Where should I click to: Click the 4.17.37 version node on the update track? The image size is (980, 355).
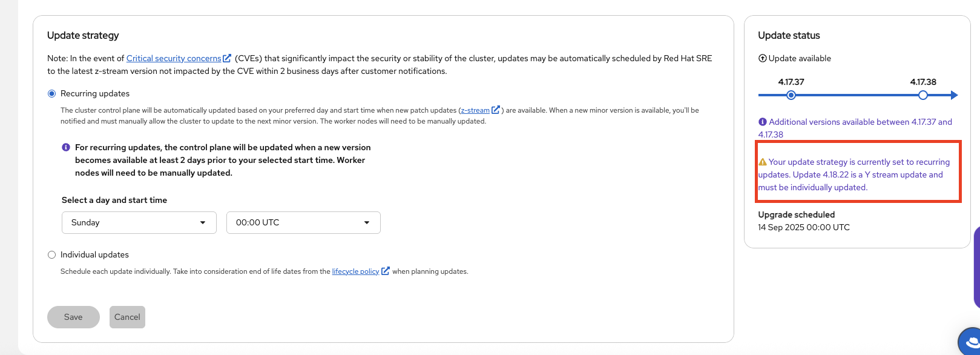point(791,96)
